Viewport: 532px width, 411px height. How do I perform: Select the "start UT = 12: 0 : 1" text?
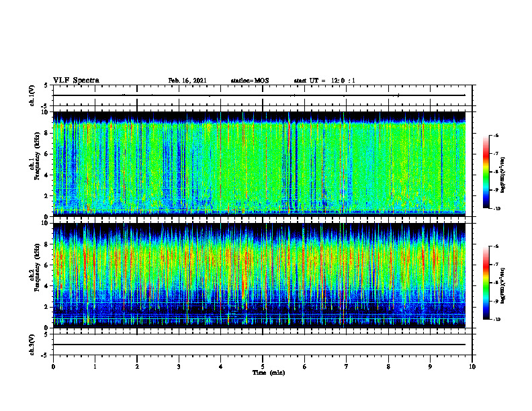324,81
